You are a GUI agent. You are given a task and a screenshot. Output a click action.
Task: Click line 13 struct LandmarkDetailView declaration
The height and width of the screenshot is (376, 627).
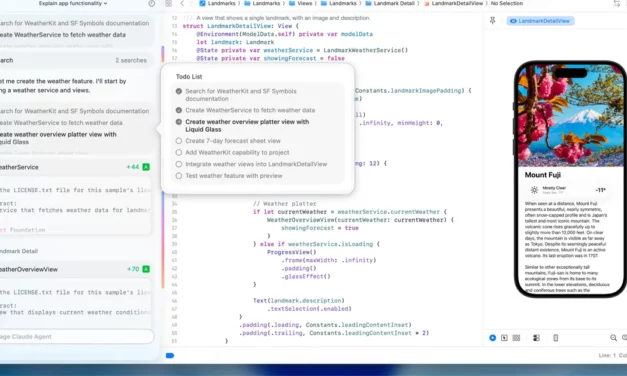pyautogui.click(x=240, y=26)
